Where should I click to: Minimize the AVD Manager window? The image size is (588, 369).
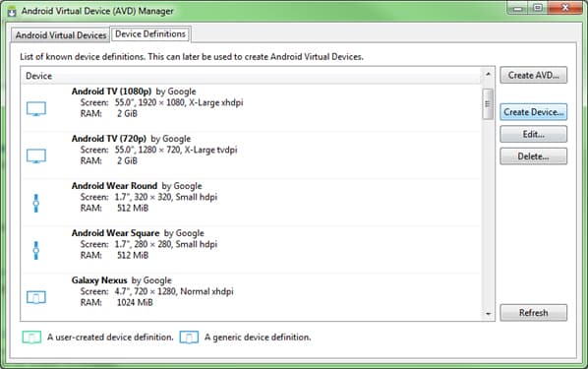518,8
